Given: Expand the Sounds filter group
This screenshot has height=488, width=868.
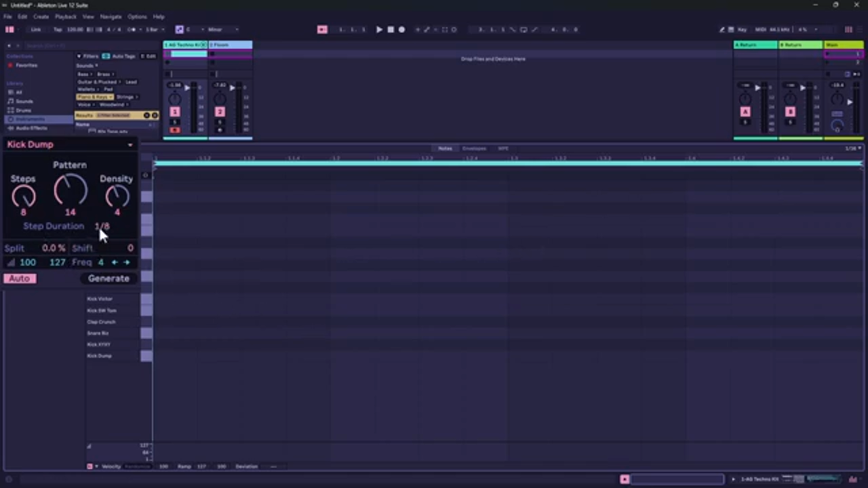Looking at the screenshot, I should pos(87,66).
